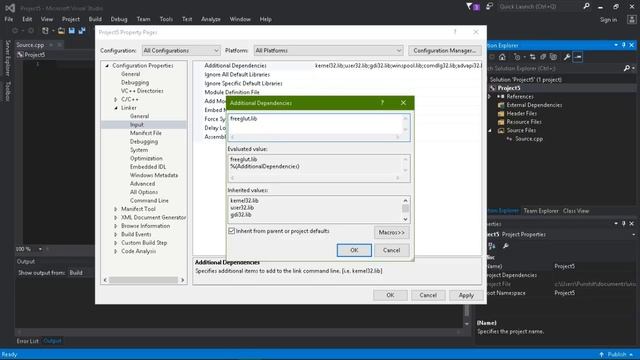Click the Properties panel wrench icon
This screenshot has height=360, width=640.
coord(506,246)
